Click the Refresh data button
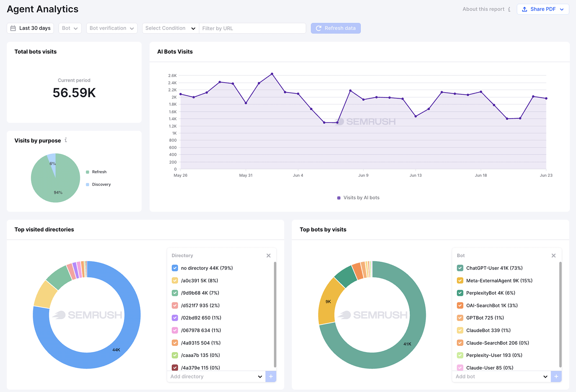This screenshot has width=576, height=392. (336, 28)
